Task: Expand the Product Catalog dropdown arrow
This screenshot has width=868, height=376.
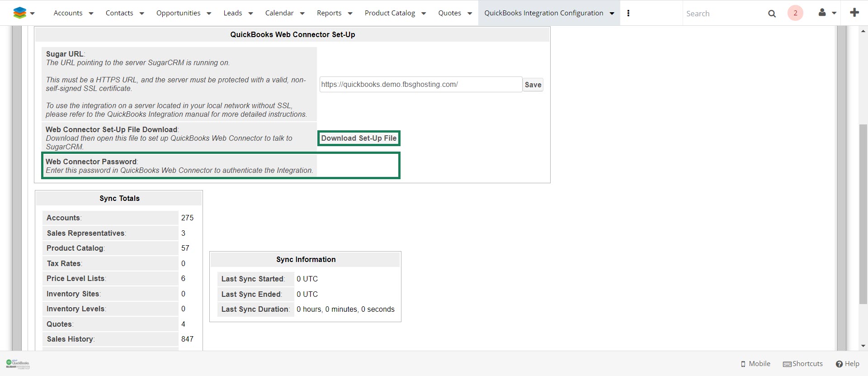Action: [424, 14]
